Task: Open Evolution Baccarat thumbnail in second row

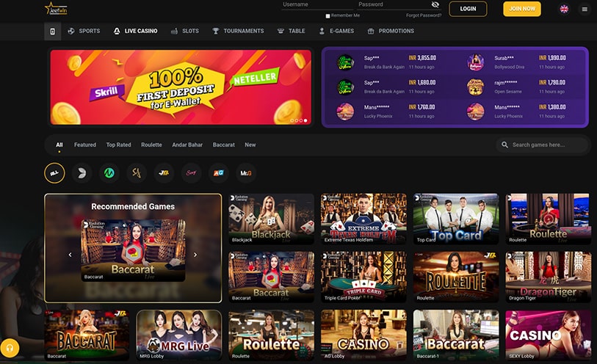Action: pos(272,277)
